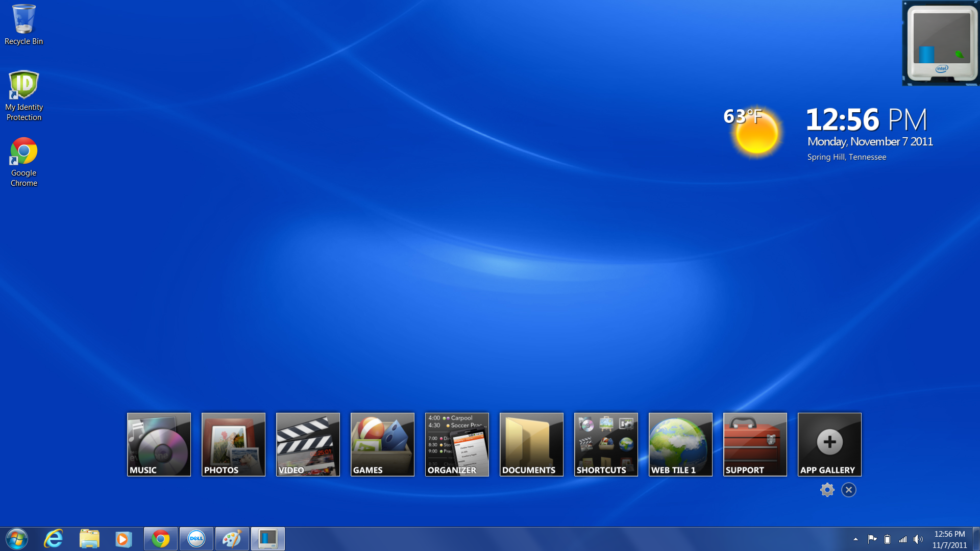Click the 63°F temperature reading

coord(743,116)
